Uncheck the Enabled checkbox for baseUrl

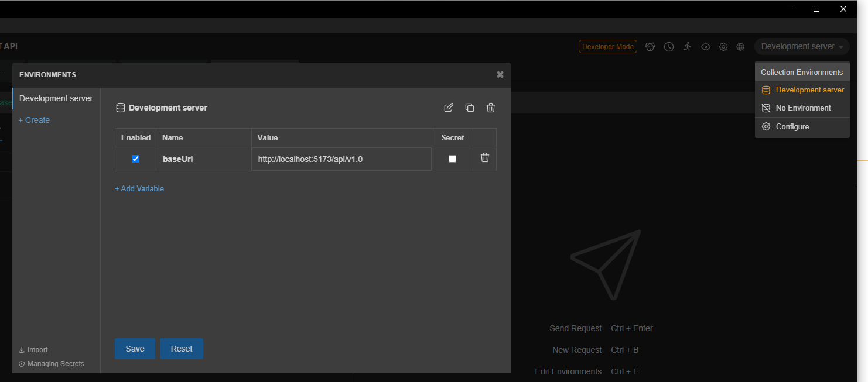pyautogui.click(x=136, y=159)
